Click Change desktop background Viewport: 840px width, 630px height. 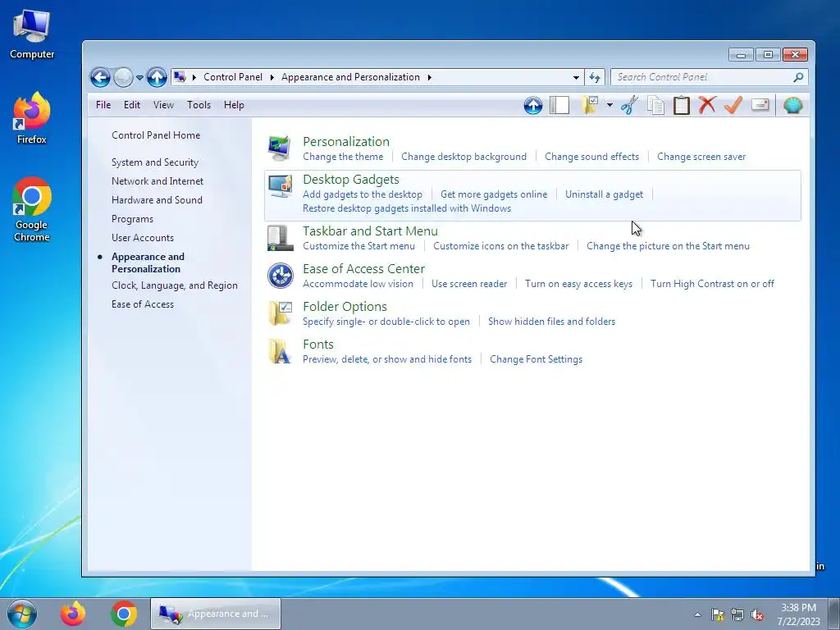464,157
